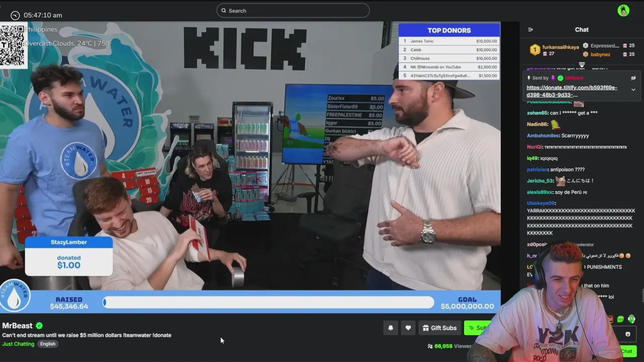Expand the pinned message with the chevron

pos(633,89)
